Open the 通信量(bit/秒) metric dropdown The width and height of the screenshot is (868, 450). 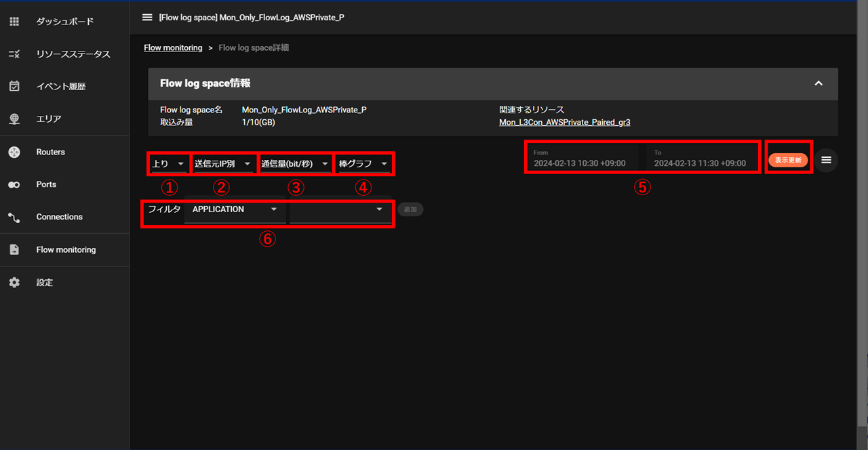[x=296, y=164]
